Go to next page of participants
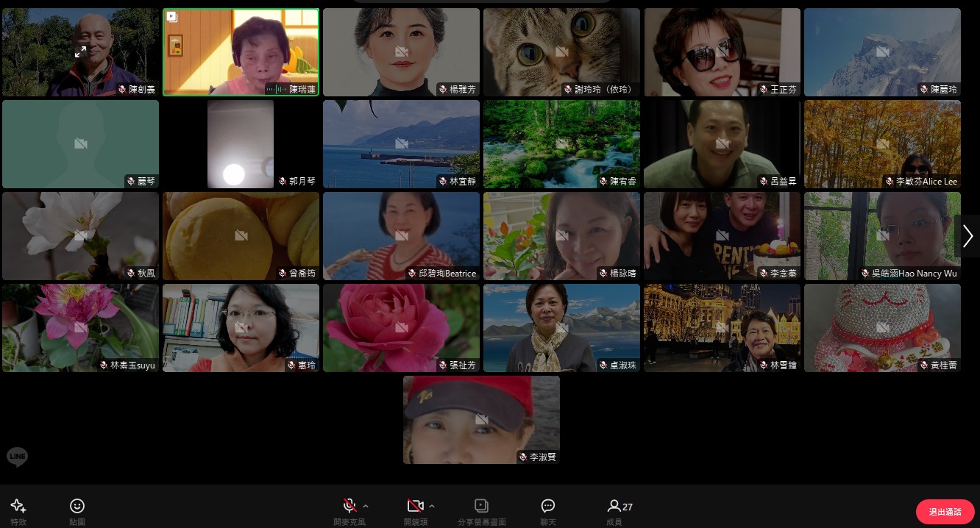This screenshot has width=980, height=528. (967, 236)
